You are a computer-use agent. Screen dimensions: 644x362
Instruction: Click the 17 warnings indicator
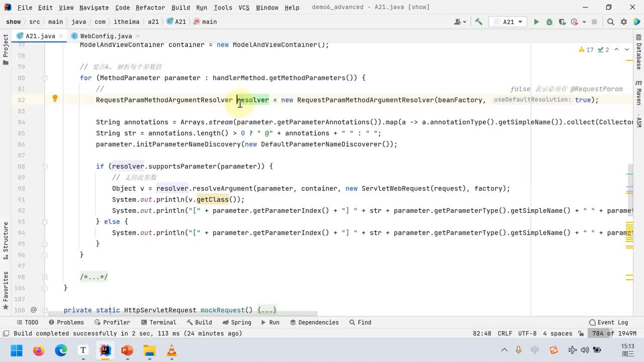tap(586, 50)
